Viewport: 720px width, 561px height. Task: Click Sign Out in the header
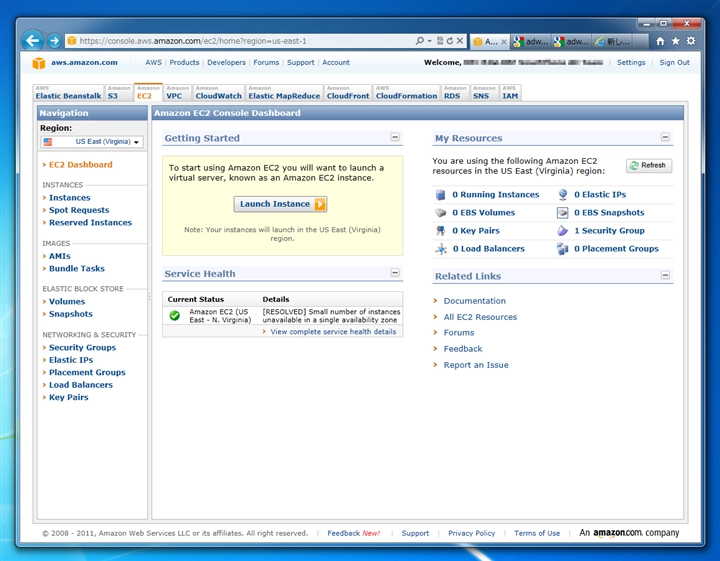click(x=674, y=62)
